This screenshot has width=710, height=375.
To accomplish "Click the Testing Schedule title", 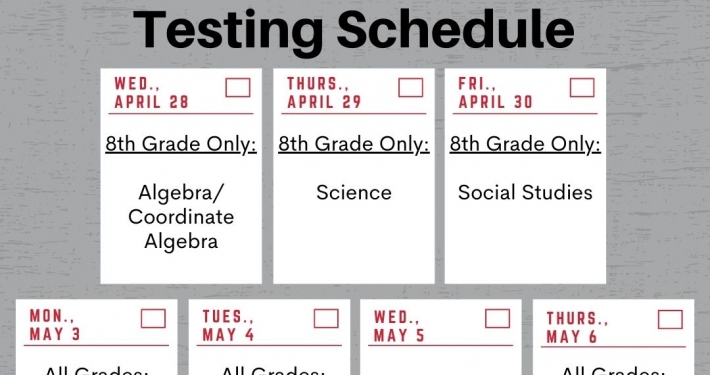I will 354,29.
